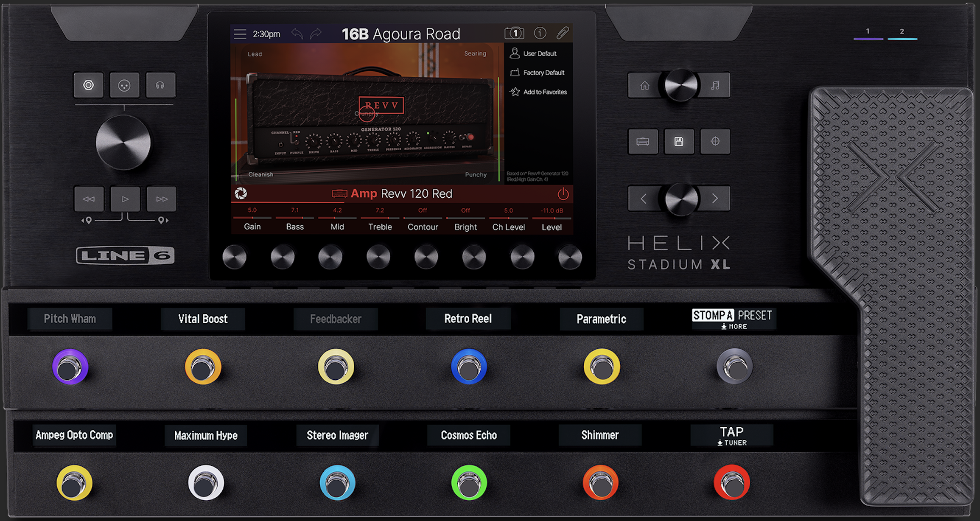This screenshot has height=521, width=980.
Task: Tap the info icon in the header
Action: [x=540, y=33]
